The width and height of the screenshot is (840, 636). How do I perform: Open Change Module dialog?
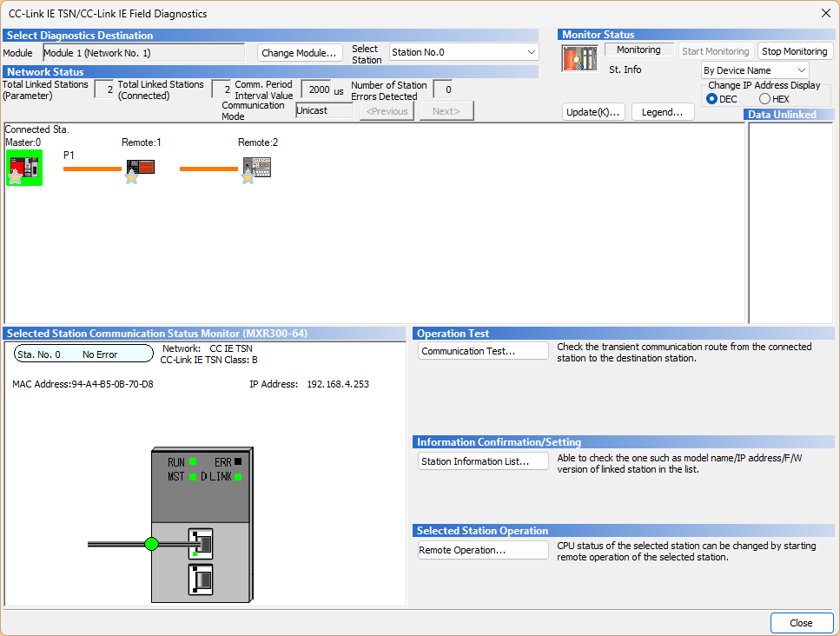coord(300,53)
